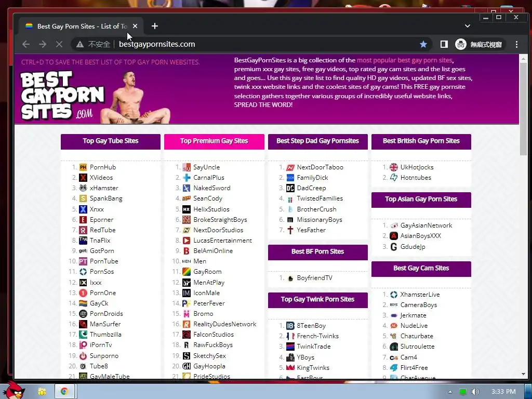Image resolution: width=532 pixels, height=399 pixels.
Task: Open the Chrome three-dot menu
Action: [x=516, y=44]
